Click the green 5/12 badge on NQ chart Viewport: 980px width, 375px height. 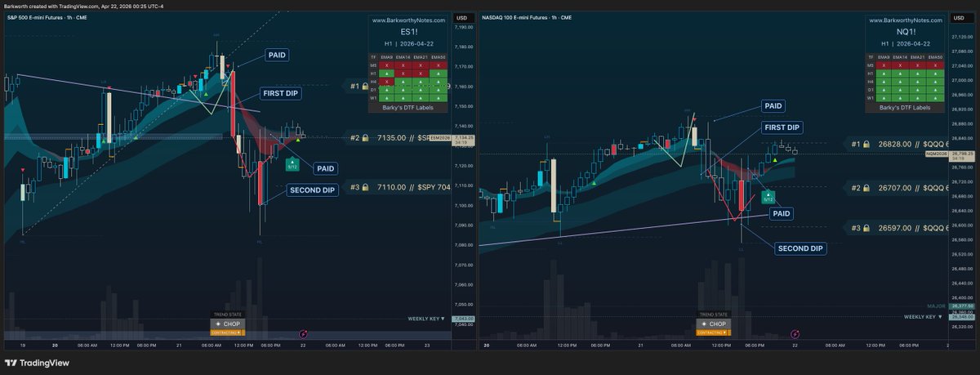[x=768, y=196]
